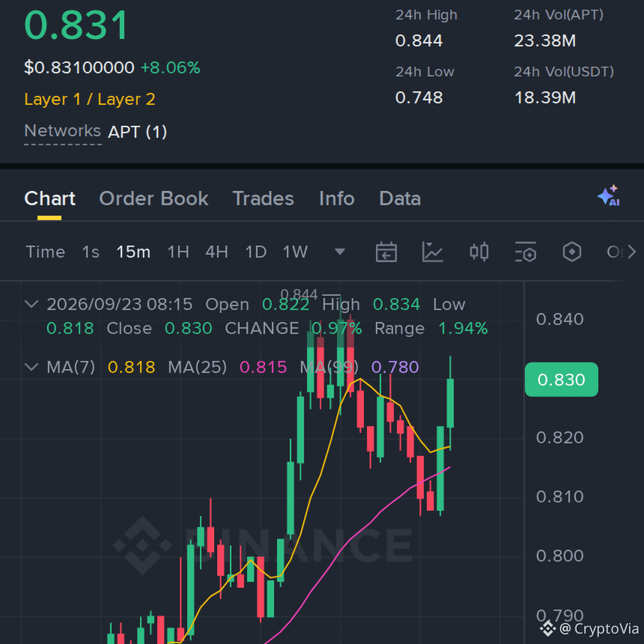Click the Networks label
This screenshot has height=644, width=644.
[63, 131]
